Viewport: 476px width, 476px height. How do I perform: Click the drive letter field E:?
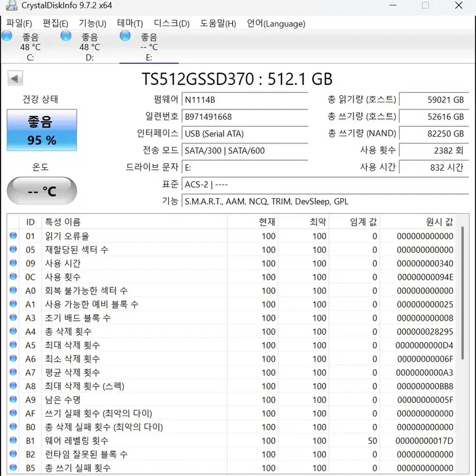click(x=245, y=168)
